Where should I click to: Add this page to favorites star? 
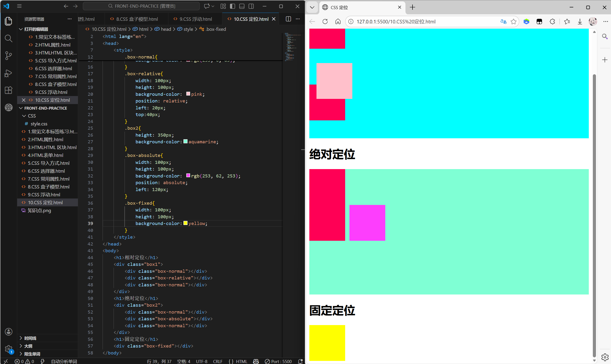point(513,21)
